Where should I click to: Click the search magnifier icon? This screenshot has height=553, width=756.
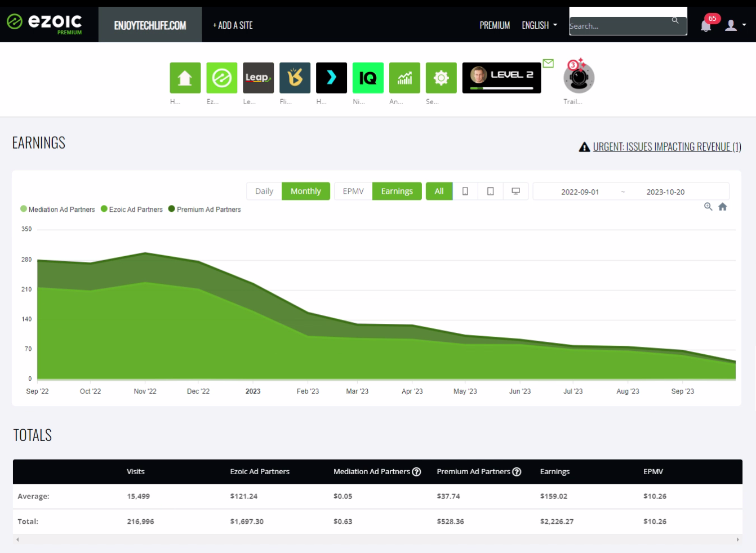(x=675, y=20)
